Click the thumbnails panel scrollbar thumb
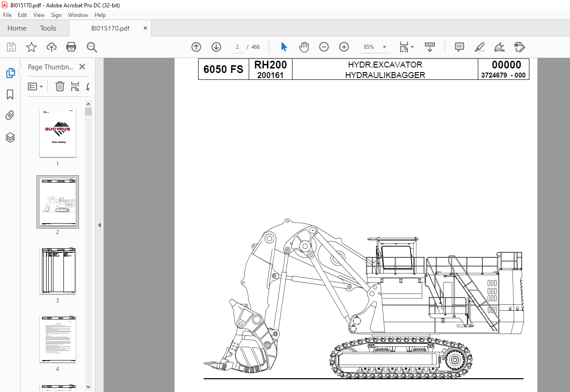Image resolution: width=570 pixels, height=392 pixels. [x=89, y=112]
